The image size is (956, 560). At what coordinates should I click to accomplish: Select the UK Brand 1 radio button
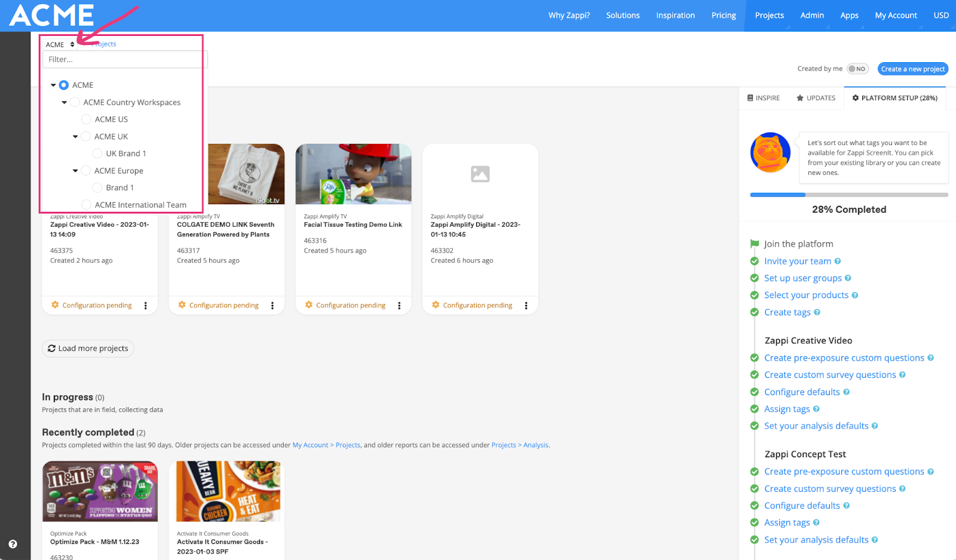click(97, 153)
